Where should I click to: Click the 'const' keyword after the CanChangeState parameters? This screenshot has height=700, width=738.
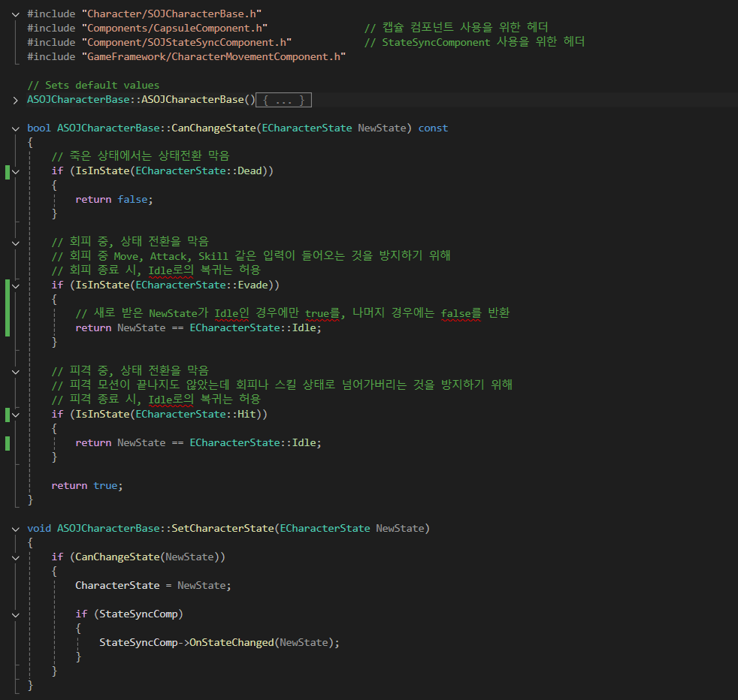point(433,128)
